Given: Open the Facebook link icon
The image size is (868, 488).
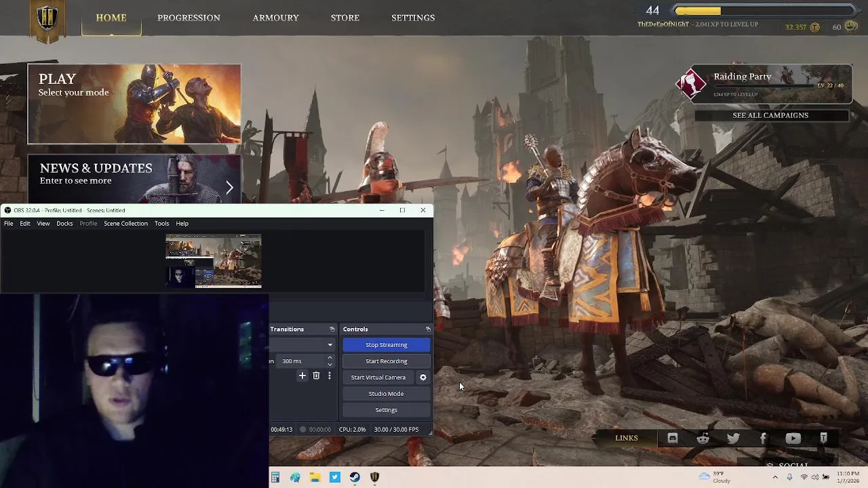Looking at the screenshot, I should [x=763, y=439].
